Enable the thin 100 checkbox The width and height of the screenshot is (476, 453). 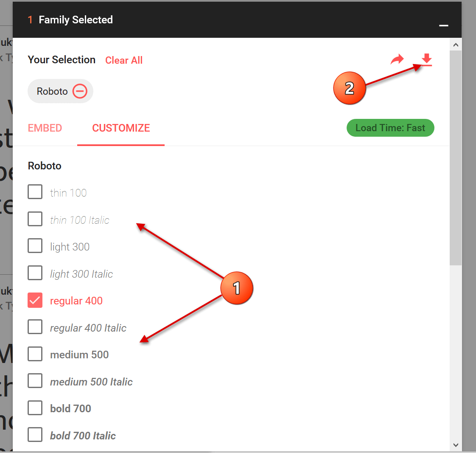click(35, 192)
